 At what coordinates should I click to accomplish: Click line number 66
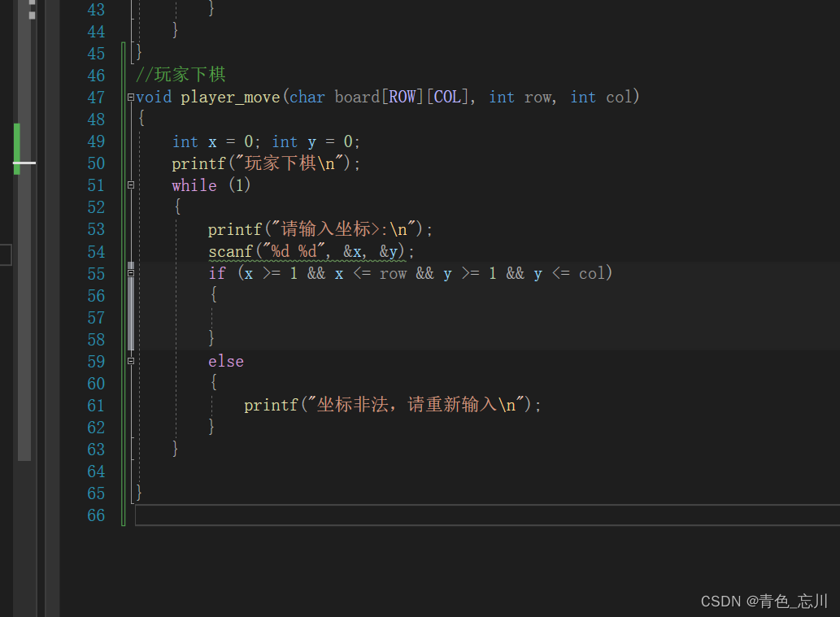96,515
